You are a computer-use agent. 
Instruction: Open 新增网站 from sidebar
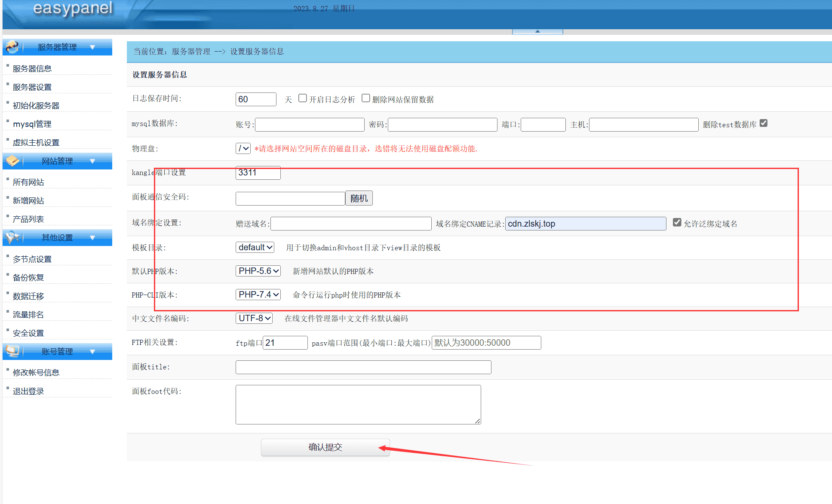click(x=28, y=200)
